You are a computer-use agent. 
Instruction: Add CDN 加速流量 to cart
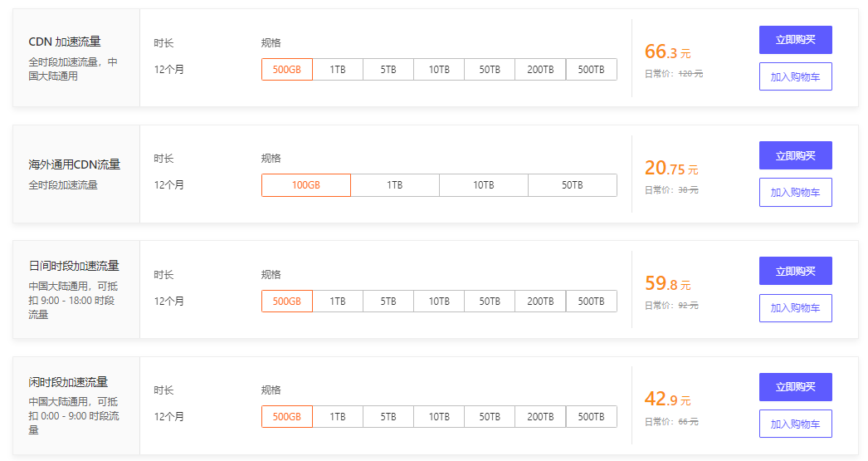pos(795,76)
